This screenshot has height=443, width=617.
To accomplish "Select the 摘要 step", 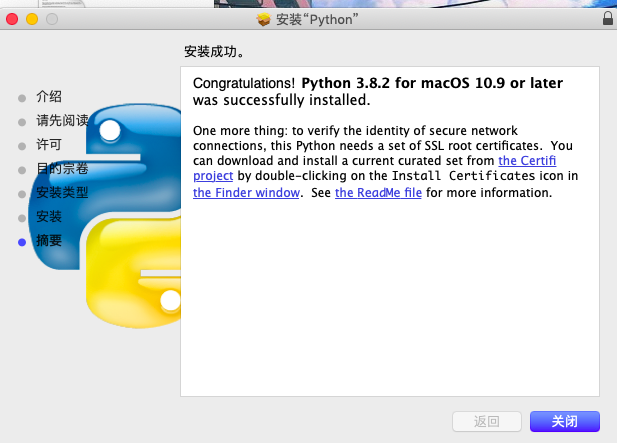I will coord(49,240).
